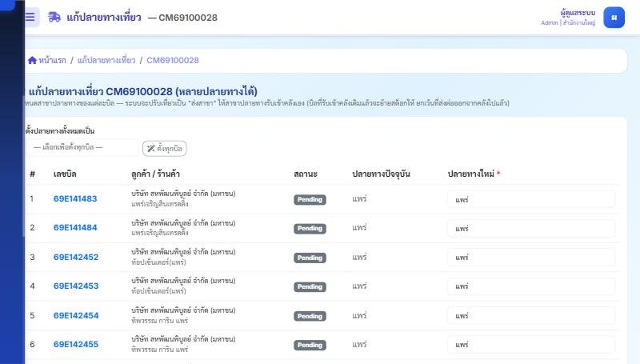Click the ปลายทางใหม่ column header
This screenshot has height=364, width=640.
(x=471, y=174)
